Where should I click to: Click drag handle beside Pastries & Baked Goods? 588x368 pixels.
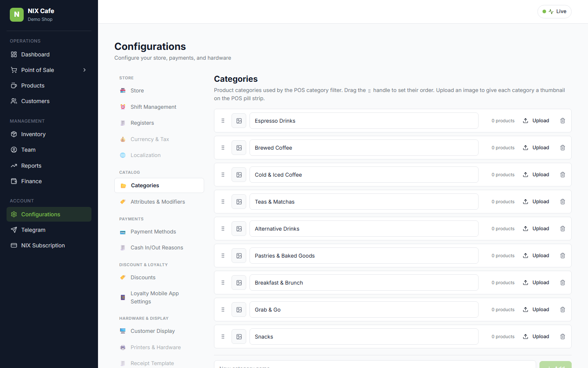(x=223, y=256)
